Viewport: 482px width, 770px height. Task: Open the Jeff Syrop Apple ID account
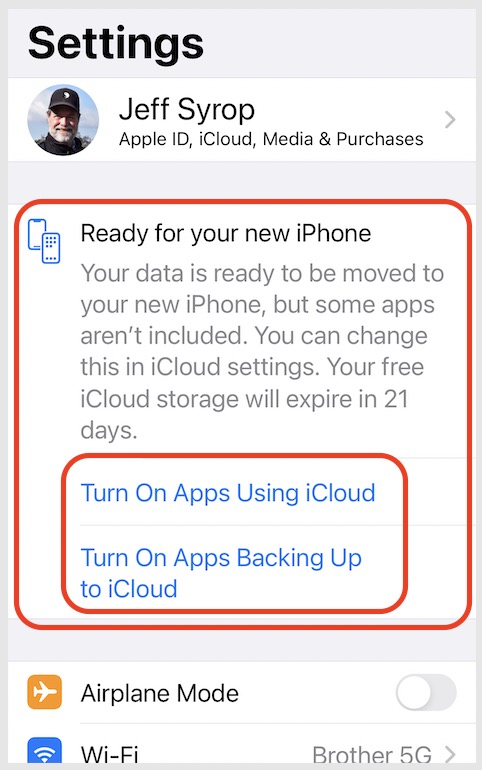click(x=241, y=120)
